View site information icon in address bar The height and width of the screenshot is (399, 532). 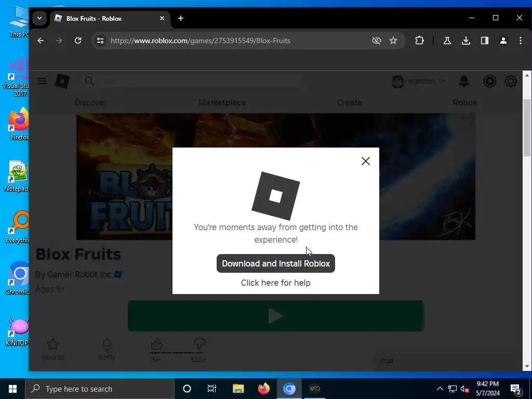(x=100, y=41)
